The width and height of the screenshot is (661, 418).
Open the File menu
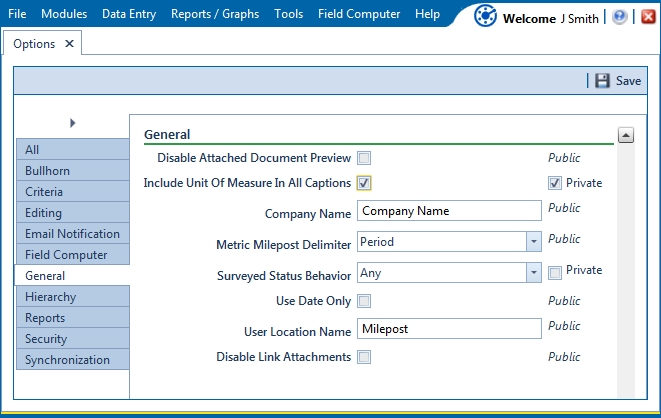(x=17, y=14)
